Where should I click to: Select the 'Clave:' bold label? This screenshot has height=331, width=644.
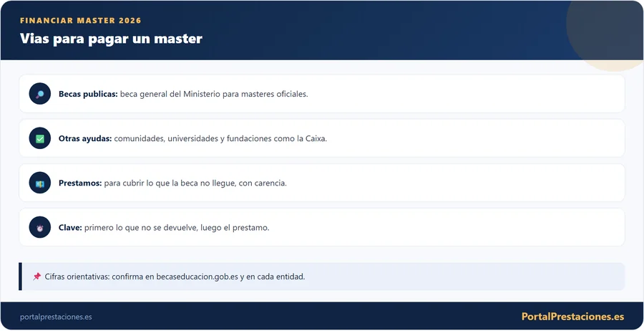click(70, 227)
